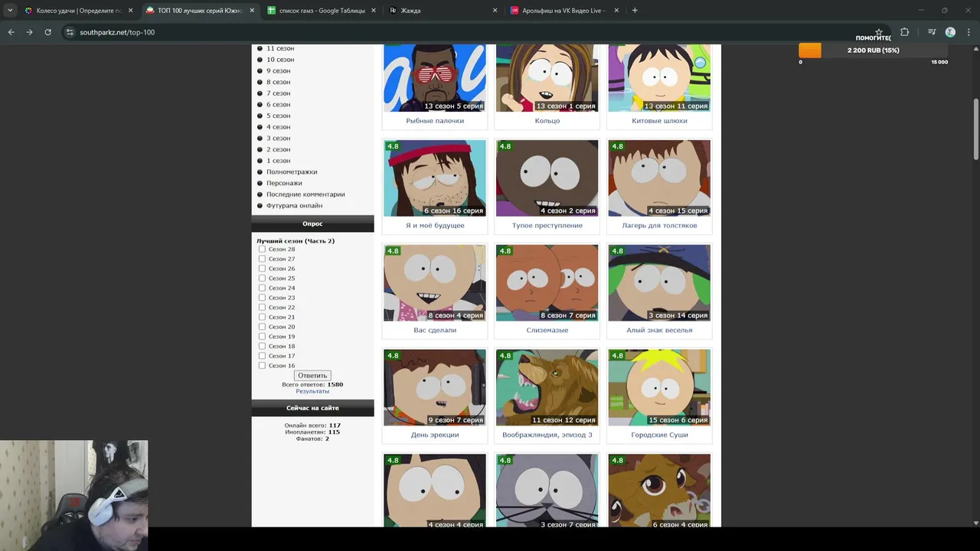This screenshot has width=980, height=551.
Task: Click the page vertical scrollbar thumb
Action: point(975,129)
